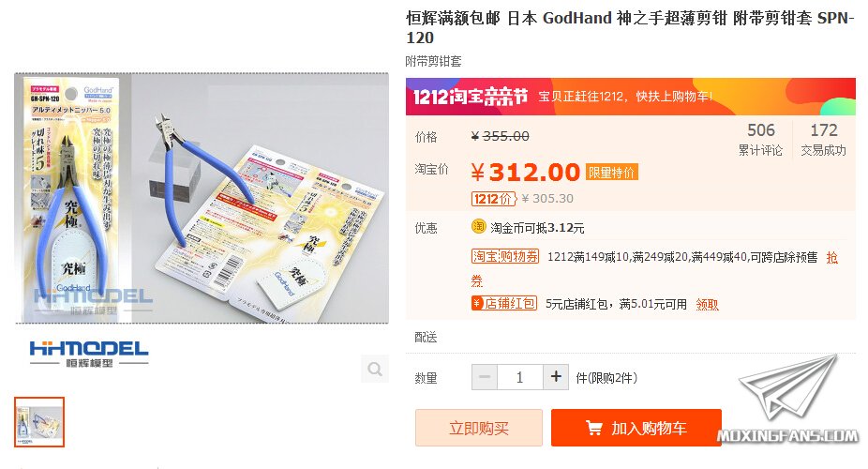Click the 1212价 price tag badge
This screenshot has height=469, width=868.
tap(494, 199)
